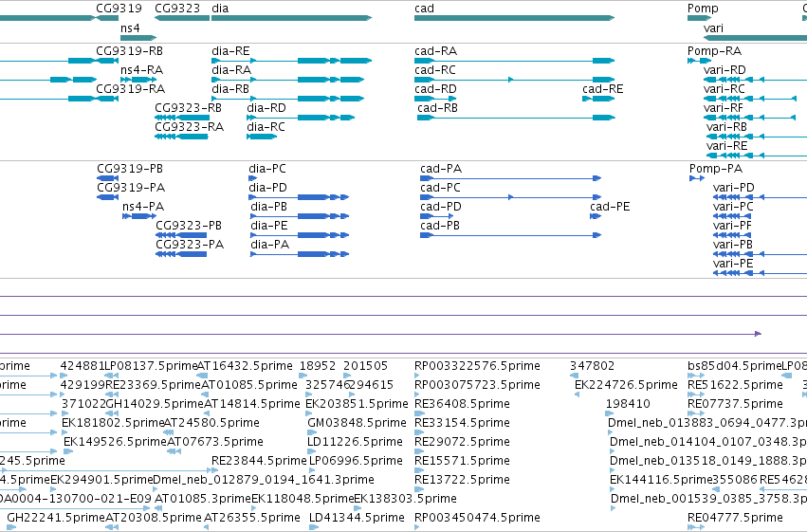Select the cad gene label
The width and height of the screenshot is (807, 532).
pos(424,9)
